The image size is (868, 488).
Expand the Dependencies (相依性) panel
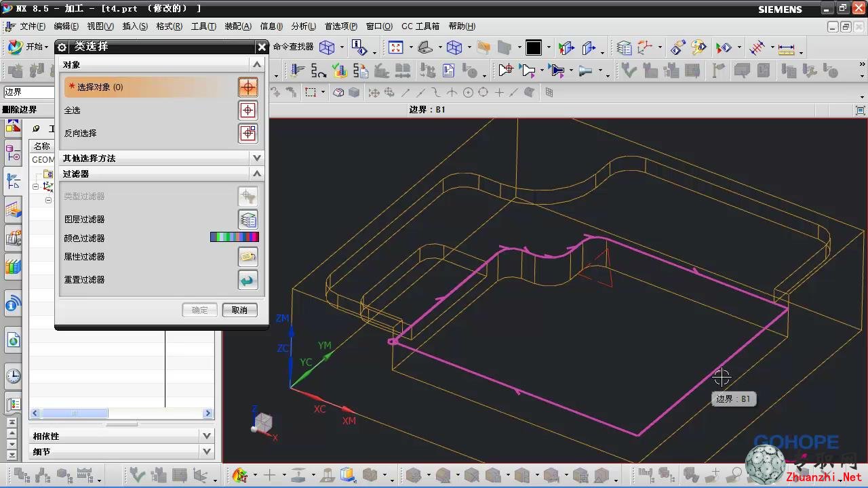(x=207, y=436)
